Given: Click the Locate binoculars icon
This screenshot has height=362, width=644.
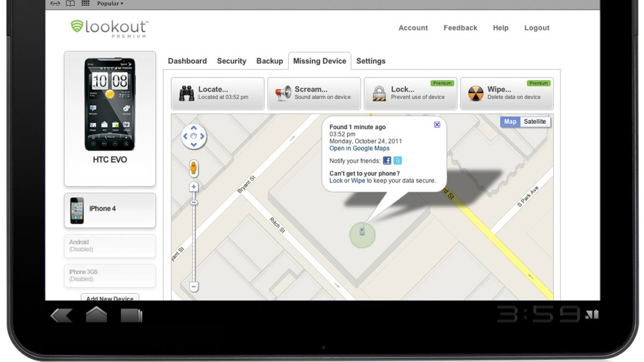Looking at the screenshot, I should 186,93.
